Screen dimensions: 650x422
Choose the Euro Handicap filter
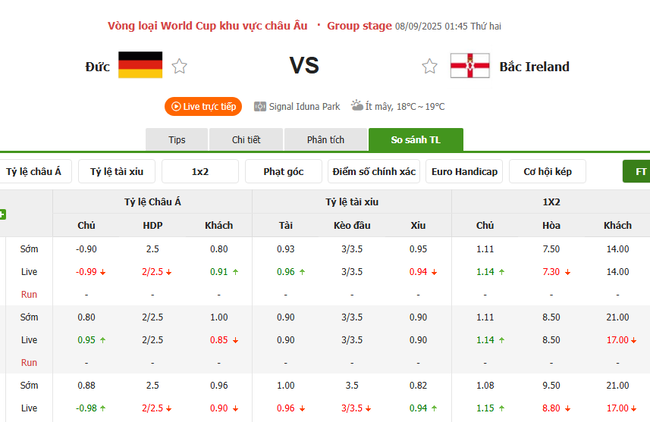[x=464, y=172]
